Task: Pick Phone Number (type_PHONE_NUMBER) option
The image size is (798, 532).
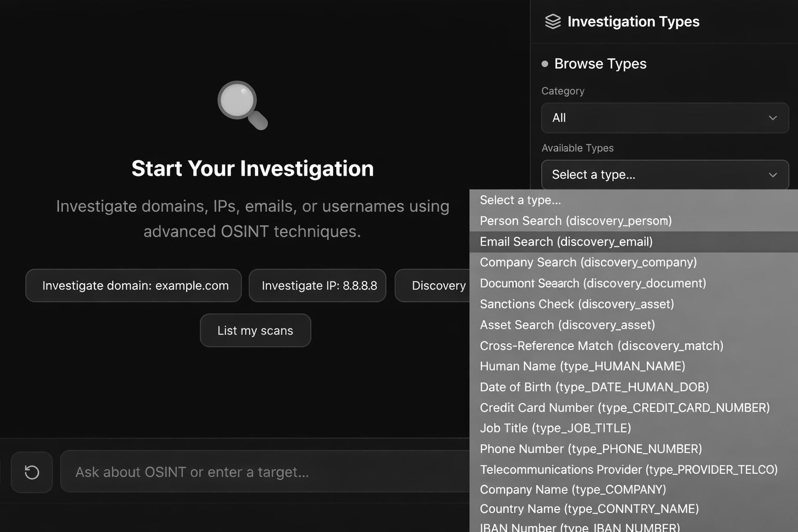Action: click(x=590, y=449)
